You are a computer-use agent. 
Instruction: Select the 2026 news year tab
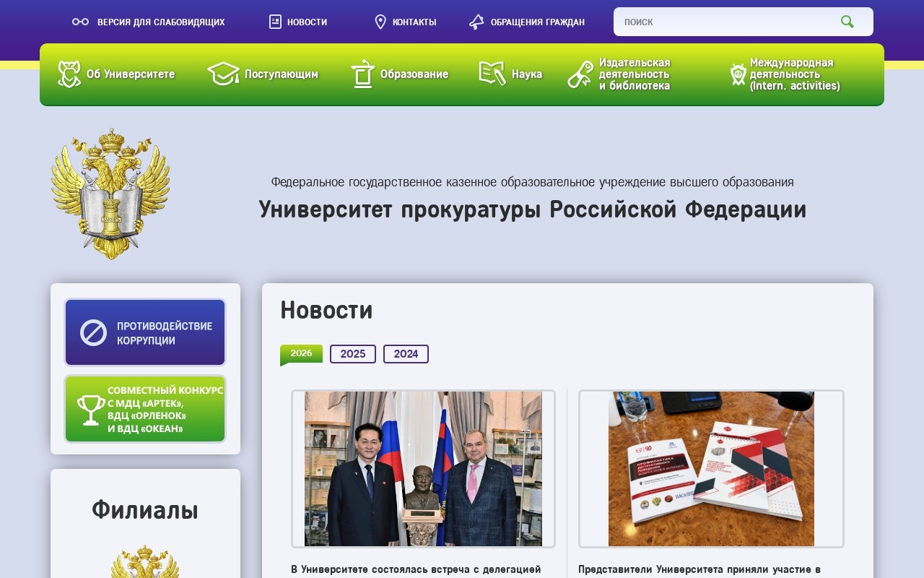click(x=301, y=354)
